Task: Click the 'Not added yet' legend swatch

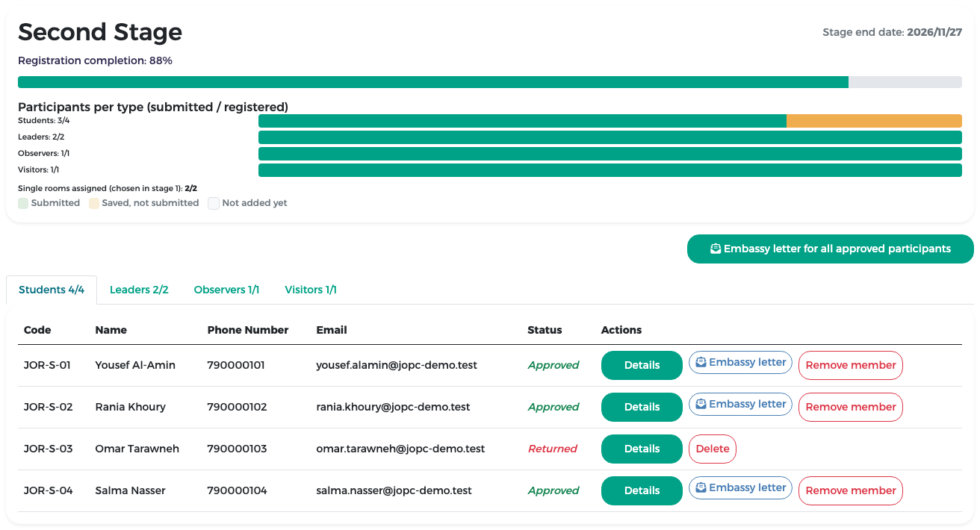Action: [x=214, y=203]
